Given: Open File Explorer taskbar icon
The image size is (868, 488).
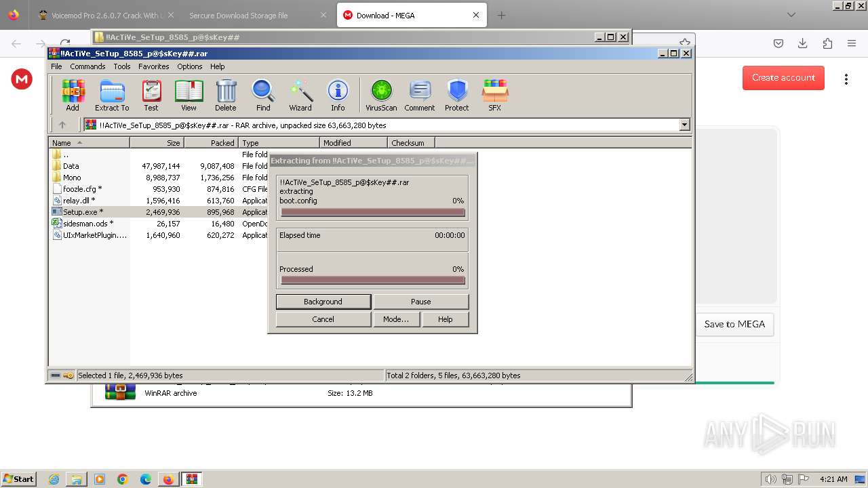Looking at the screenshot, I should pyautogui.click(x=77, y=479).
